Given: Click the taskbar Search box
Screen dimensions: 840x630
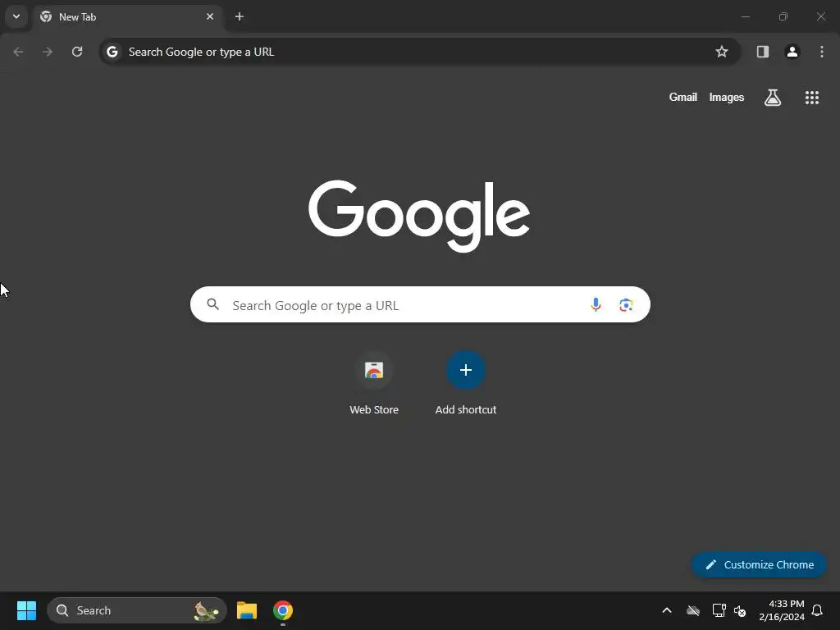Looking at the screenshot, I should tap(137, 610).
